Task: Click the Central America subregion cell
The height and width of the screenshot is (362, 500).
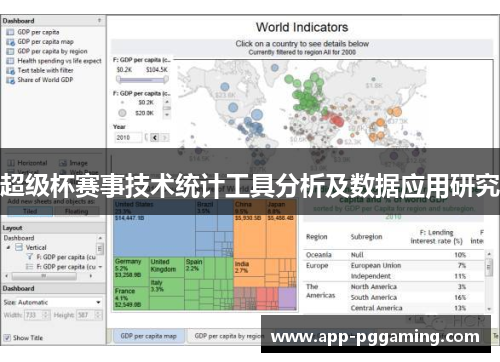Action: click(x=376, y=308)
